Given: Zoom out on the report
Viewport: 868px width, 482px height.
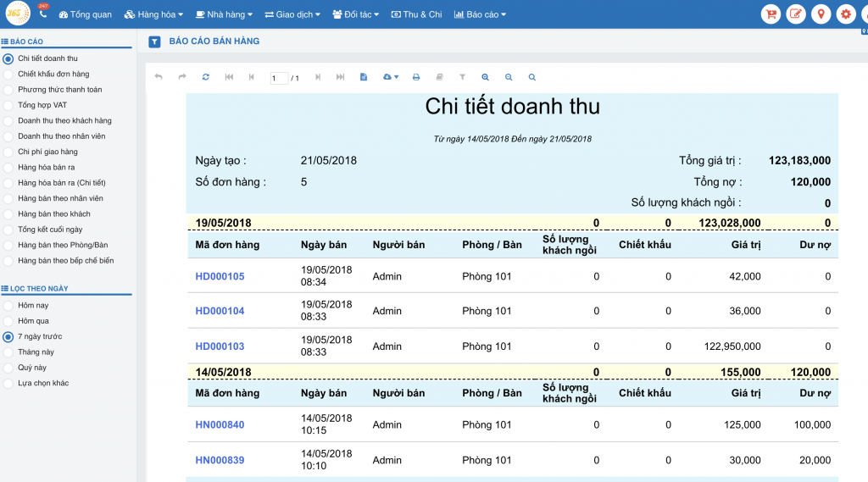Looking at the screenshot, I should tap(509, 77).
